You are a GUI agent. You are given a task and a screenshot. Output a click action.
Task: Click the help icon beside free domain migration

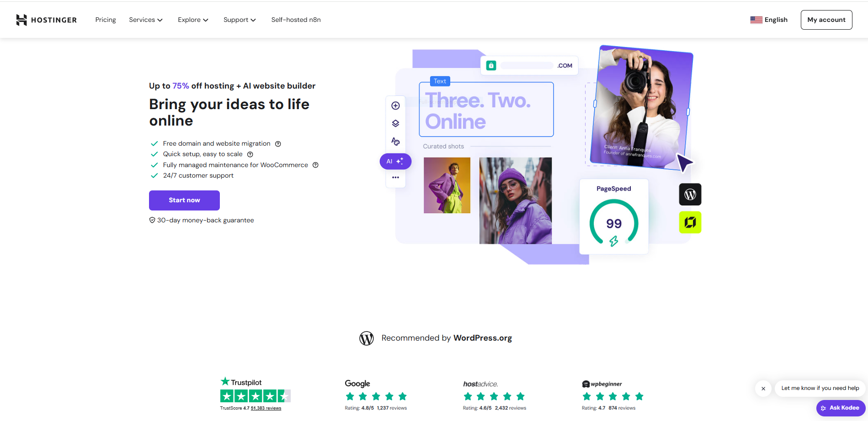(x=278, y=144)
